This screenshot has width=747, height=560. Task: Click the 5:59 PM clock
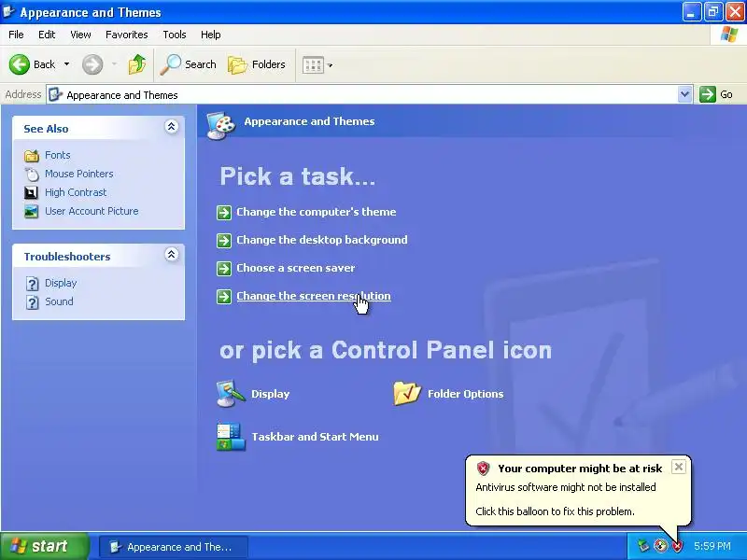pos(712,546)
